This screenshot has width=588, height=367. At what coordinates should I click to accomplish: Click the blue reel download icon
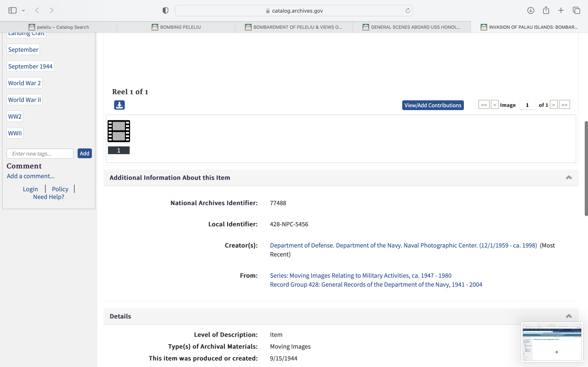pyautogui.click(x=119, y=105)
